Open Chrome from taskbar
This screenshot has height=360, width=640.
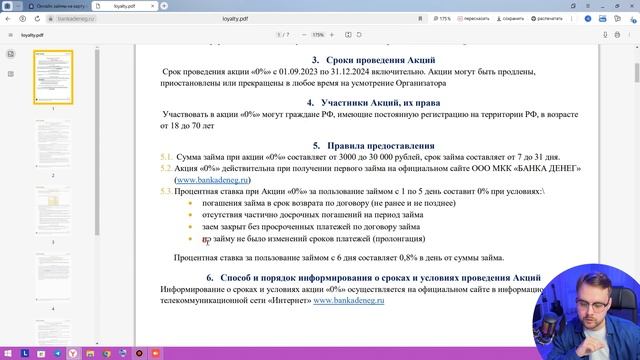(x=107, y=353)
